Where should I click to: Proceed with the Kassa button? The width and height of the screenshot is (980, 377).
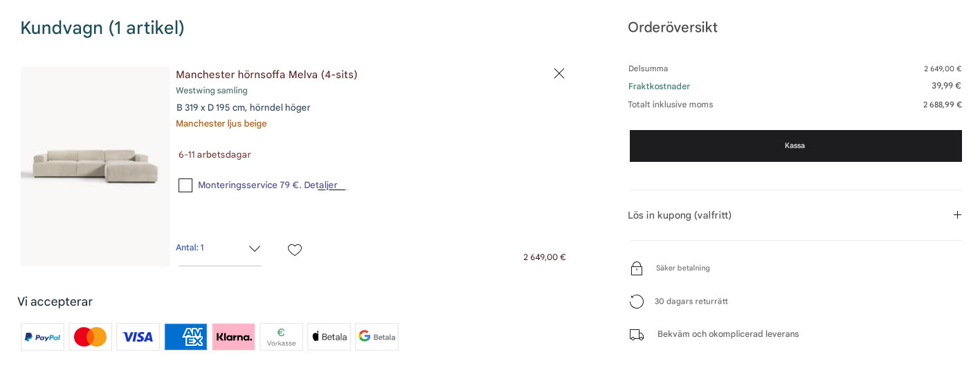click(795, 146)
